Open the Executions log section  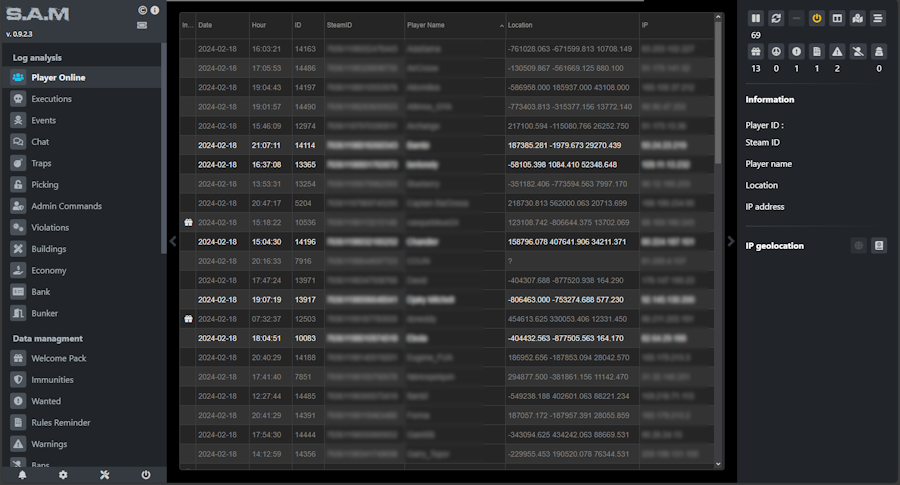click(x=51, y=99)
